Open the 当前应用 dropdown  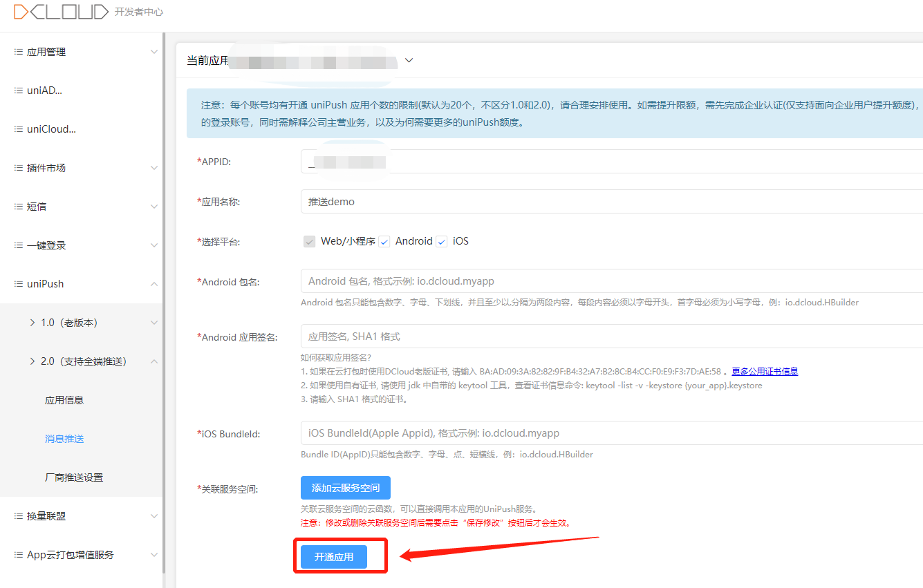pos(409,60)
